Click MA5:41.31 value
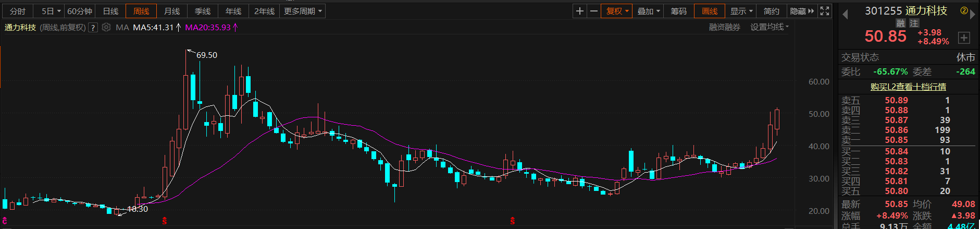The height and width of the screenshot is (229, 980). [x=153, y=27]
